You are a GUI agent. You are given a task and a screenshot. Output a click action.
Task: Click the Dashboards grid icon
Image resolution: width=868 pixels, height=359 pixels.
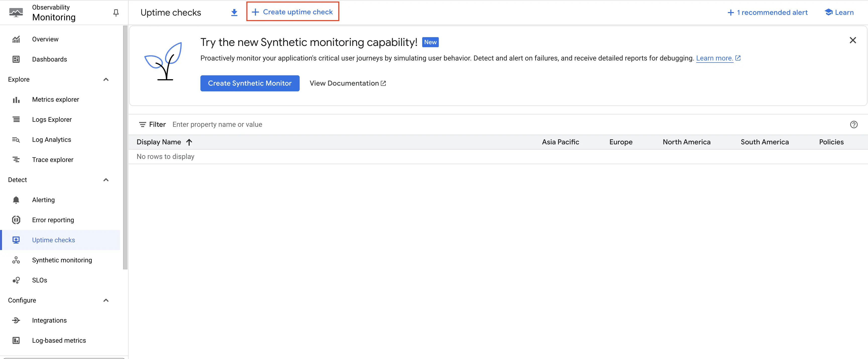16,59
